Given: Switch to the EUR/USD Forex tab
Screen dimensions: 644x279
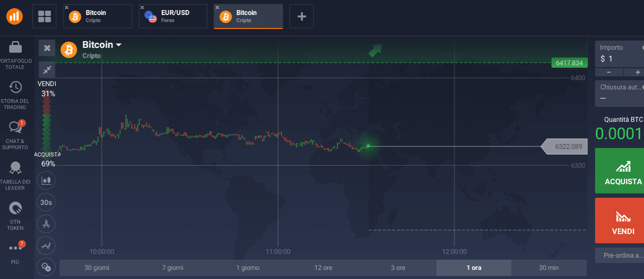Looking at the screenshot, I should coord(173,16).
